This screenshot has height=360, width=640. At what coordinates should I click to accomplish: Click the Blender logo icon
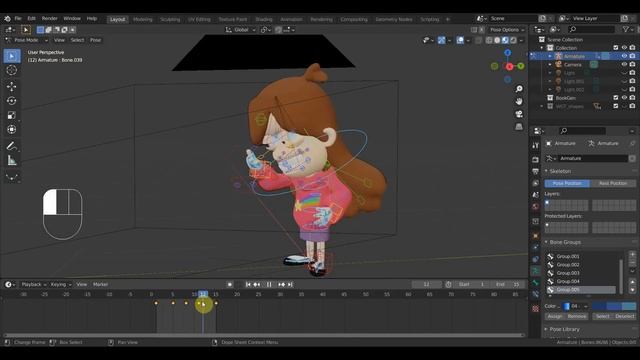pyautogui.click(x=7, y=19)
